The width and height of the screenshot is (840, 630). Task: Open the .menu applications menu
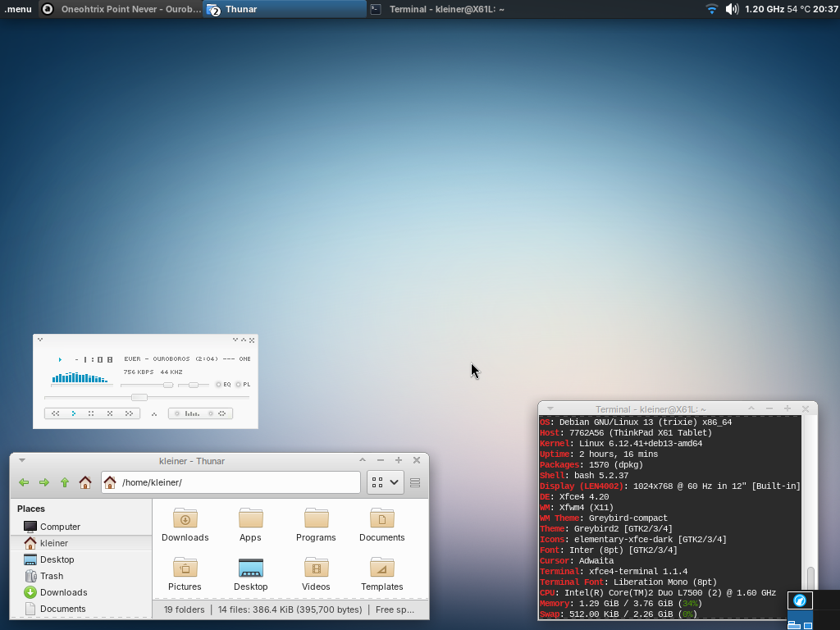18,9
